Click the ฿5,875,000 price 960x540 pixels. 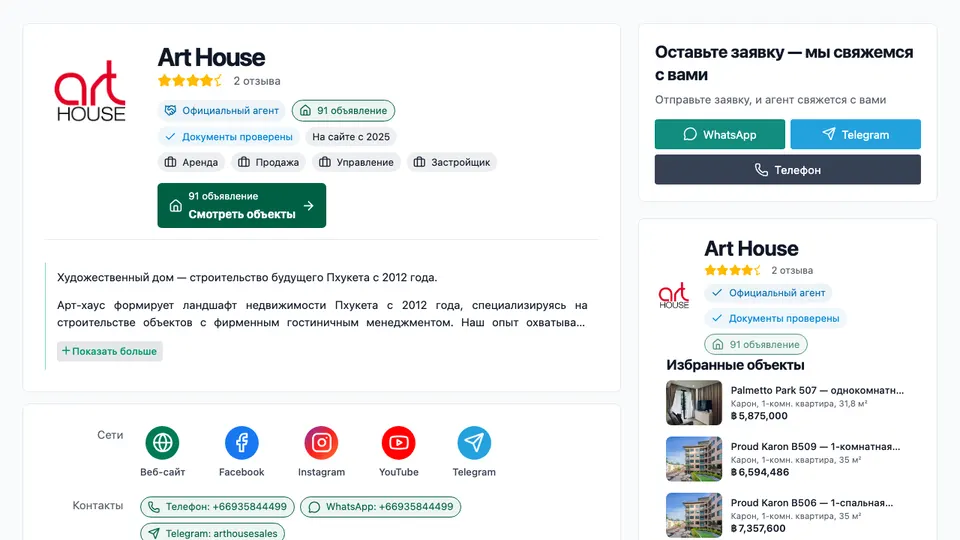pyautogui.click(x=759, y=416)
